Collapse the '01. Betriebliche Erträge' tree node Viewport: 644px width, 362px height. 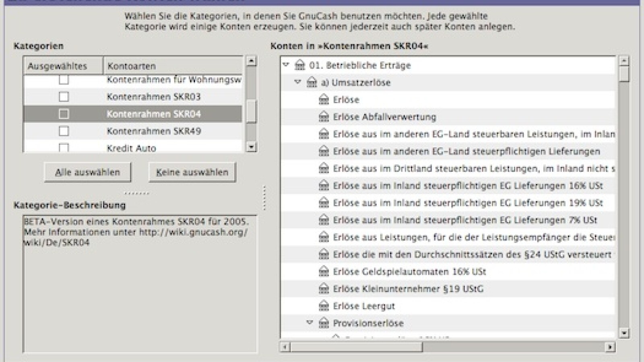click(x=286, y=65)
